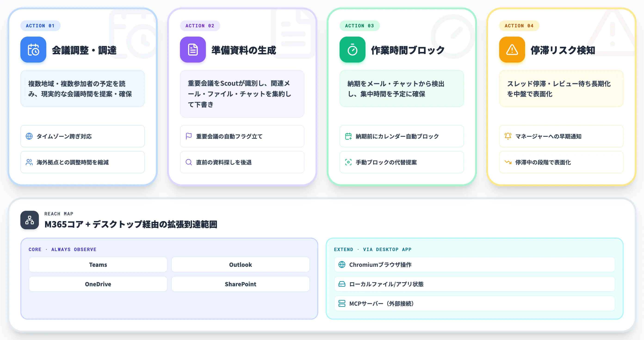Click the 停滞中の段階で表面化 feature item
Image resolution: width=644 pixels, height=340 pixels.
pos(561,162)
